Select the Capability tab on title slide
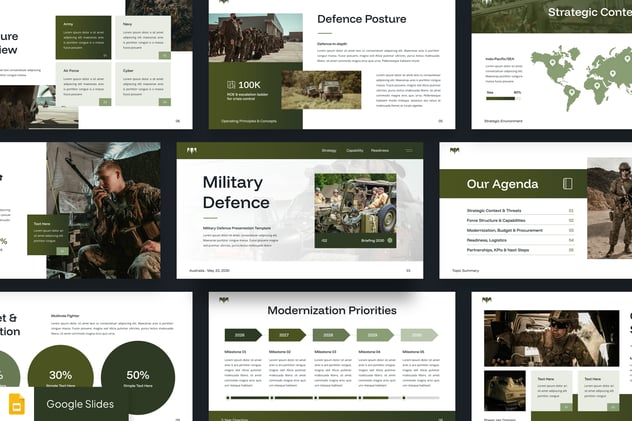The height and width of the screenshot is (421, 632). [x=355, y=150]
